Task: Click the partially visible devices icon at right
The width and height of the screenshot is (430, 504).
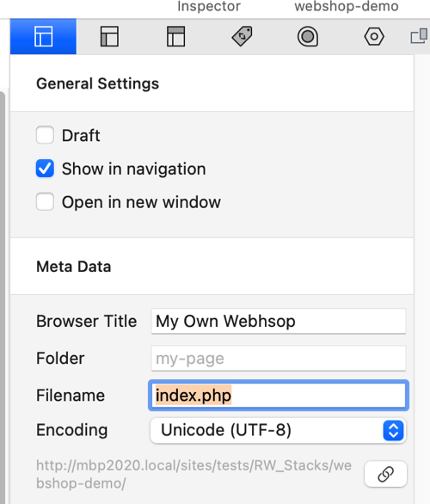Action: pos(420,35)
